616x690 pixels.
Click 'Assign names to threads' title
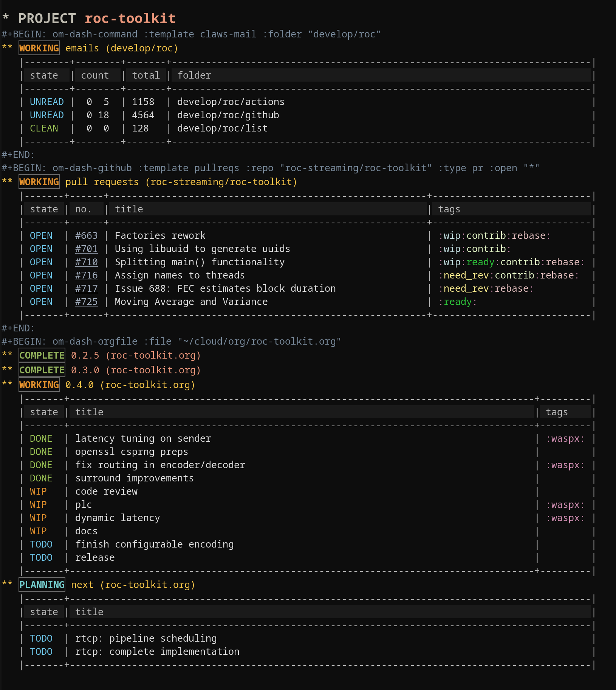(180, 275)
